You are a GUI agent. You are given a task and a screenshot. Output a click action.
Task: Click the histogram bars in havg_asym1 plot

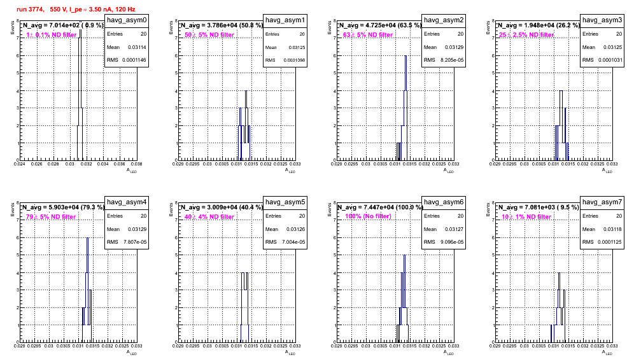coord(244,125)
